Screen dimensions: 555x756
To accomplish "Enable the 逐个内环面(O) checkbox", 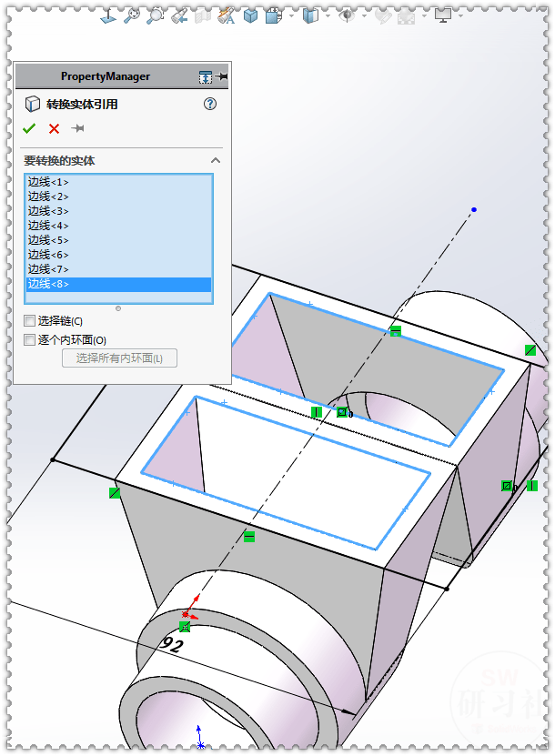I will (x=29, y=340).
